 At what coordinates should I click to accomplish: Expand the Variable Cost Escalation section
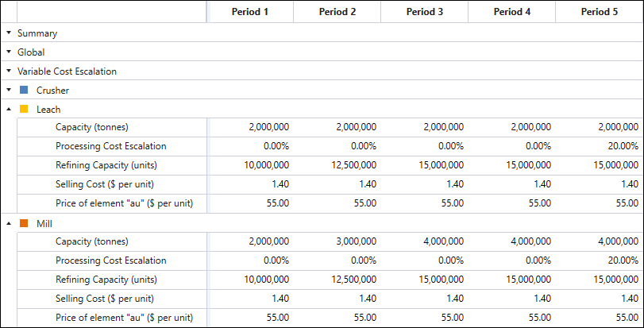pos(8,71)
